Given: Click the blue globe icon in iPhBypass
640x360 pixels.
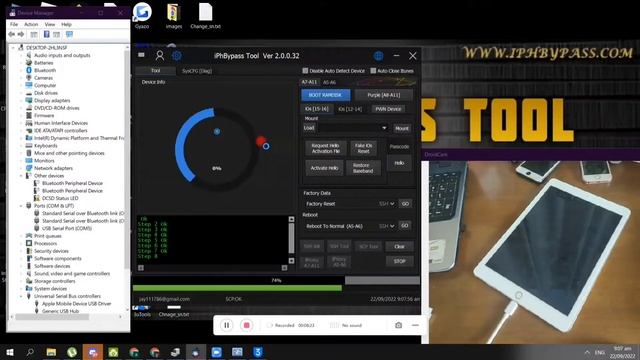Looking at the screenshot, I should pos(378,56).
